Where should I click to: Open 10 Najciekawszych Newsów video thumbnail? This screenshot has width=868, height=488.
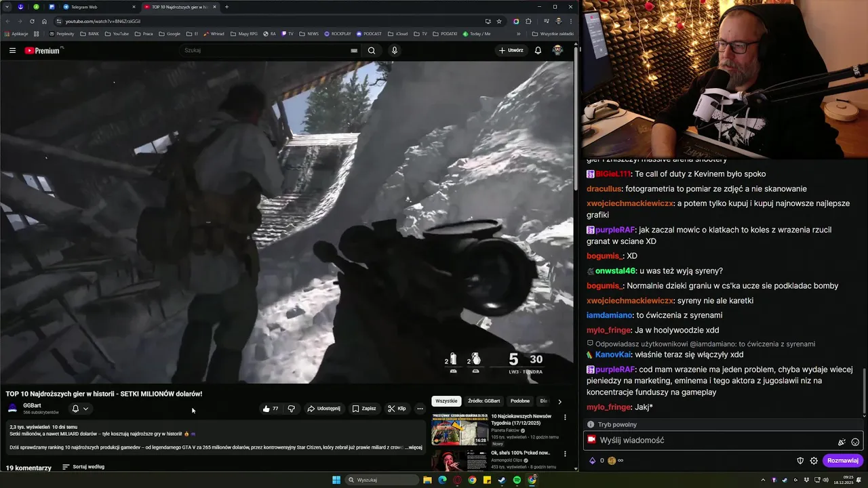[460, 429]
